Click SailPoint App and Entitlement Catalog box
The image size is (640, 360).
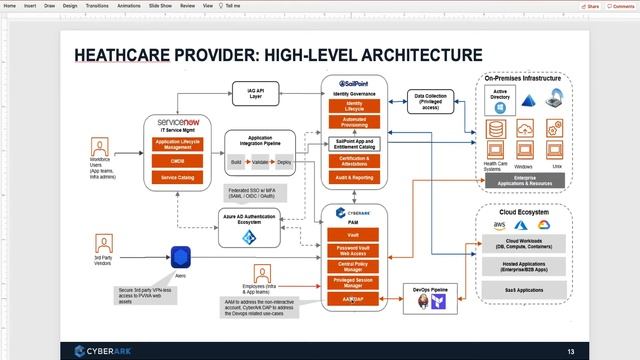click(354, 144)
